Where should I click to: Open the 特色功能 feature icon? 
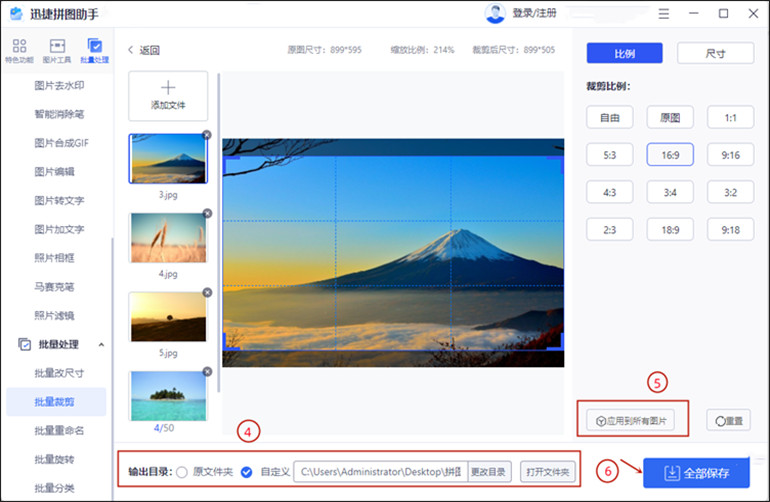tap(20, 51)
